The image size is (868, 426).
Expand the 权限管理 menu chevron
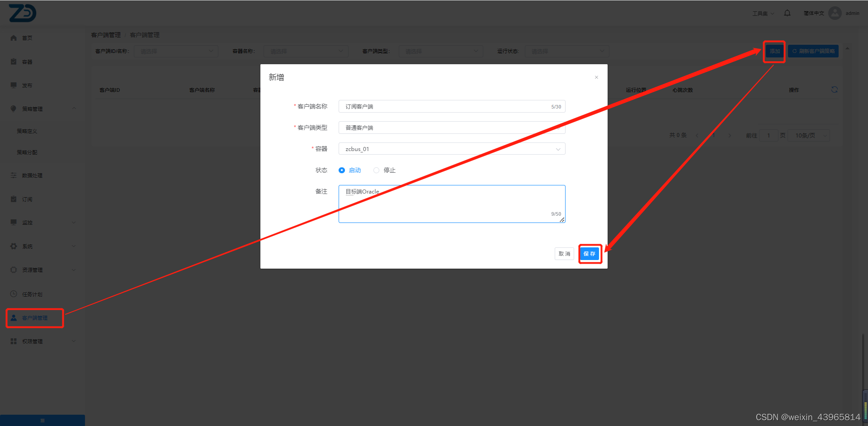click(x=74, y=341)
